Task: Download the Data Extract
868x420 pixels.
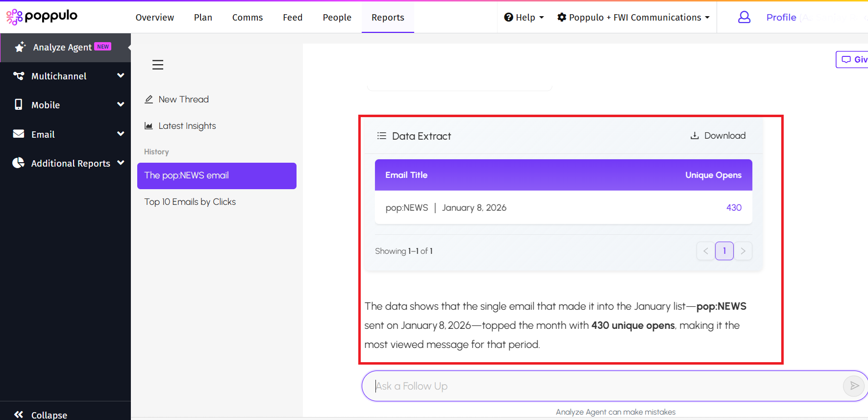Action: (718, 136)
